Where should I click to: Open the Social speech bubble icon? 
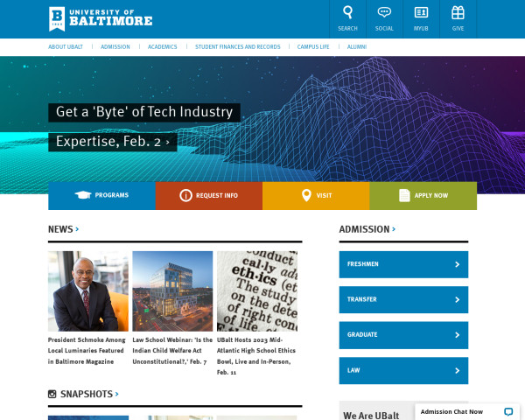coord(384,12)
